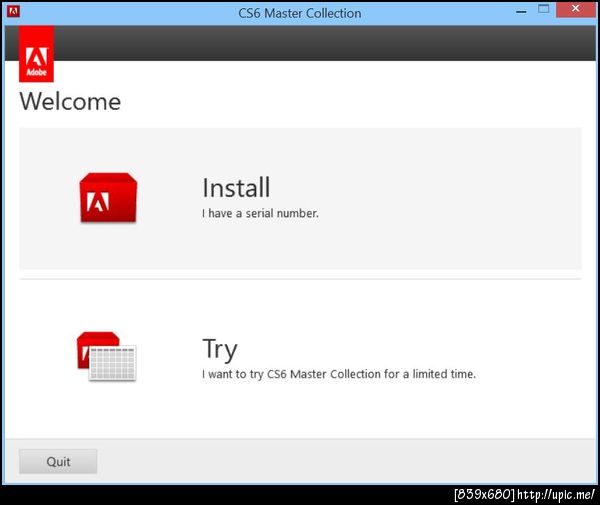The height and width of the screenshot is (505, 600).
Task: Click the small Adobe title bar icon
Action: [x=13, y=11]
